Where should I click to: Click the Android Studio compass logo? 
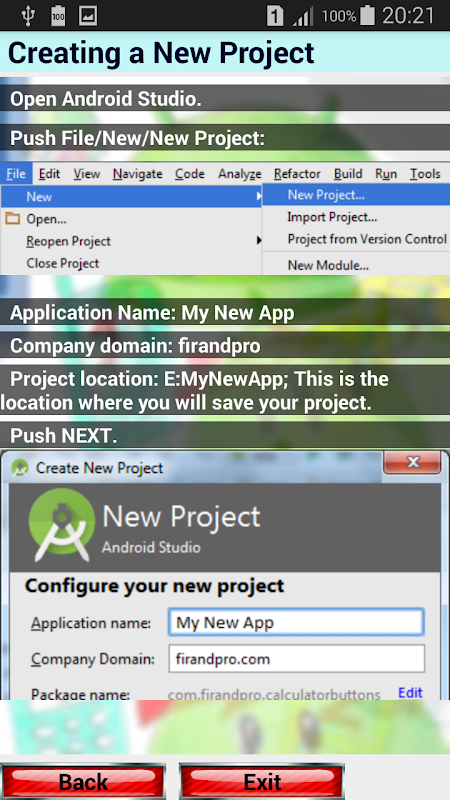tap(62, 524)
